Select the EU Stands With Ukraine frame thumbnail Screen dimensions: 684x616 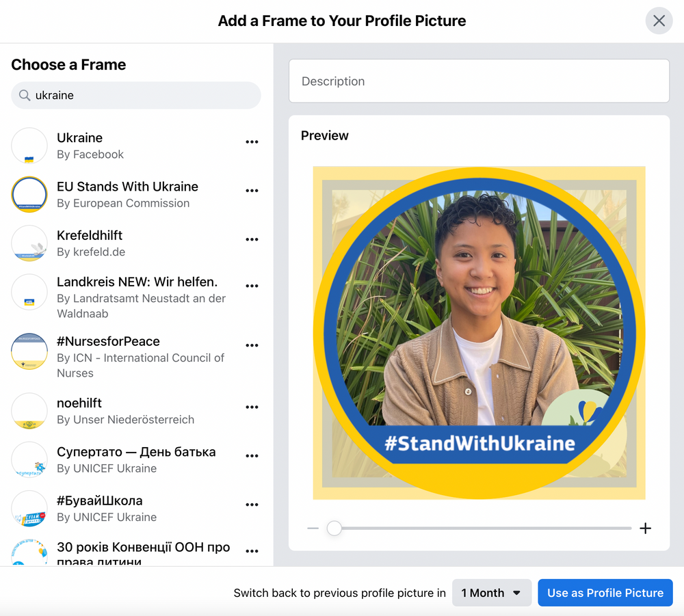coord(29,194)
